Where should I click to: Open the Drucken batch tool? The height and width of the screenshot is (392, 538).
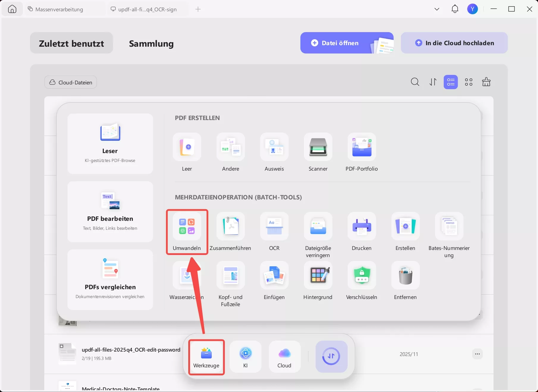pos(361,232)
